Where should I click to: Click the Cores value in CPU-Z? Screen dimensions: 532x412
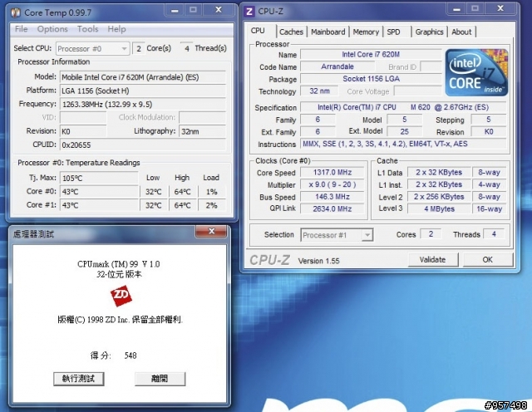[x=431, y=234]
